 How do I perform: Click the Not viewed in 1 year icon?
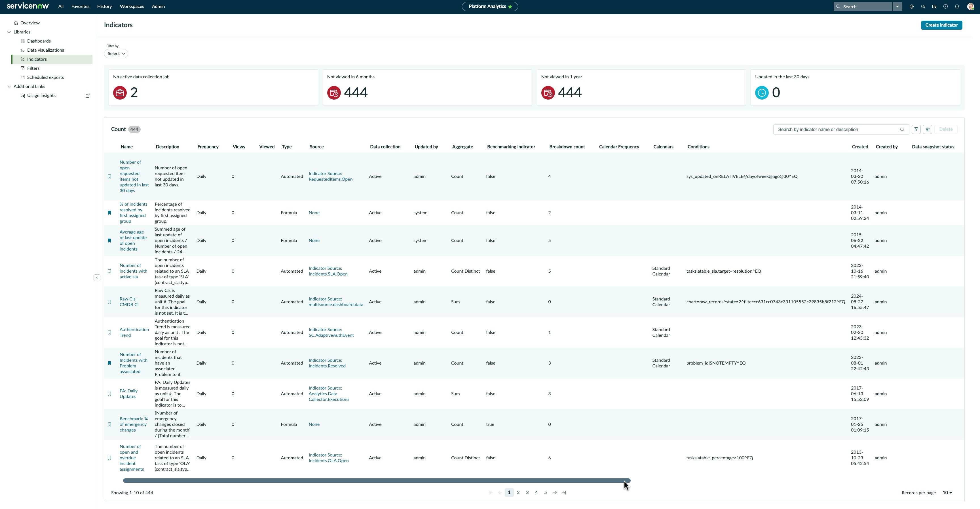pyautogui.click(x=548, y=93)
